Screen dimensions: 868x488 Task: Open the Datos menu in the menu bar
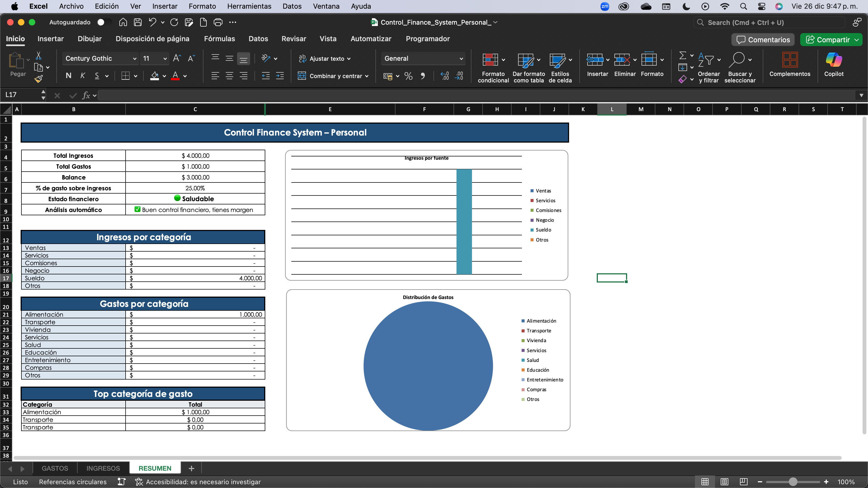(x=292, y=6)
